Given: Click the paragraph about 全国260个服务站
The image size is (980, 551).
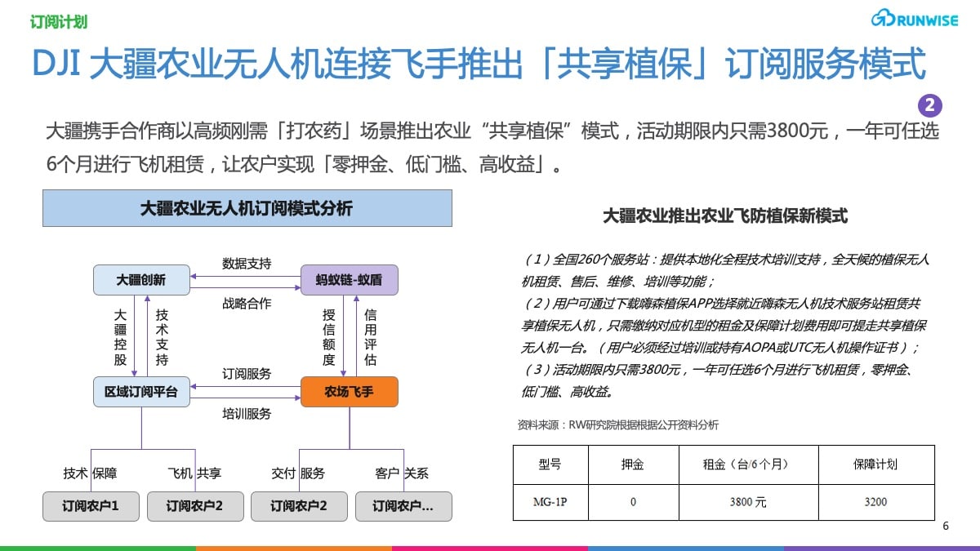Looking at the screenshot, I should pos(725,271).
